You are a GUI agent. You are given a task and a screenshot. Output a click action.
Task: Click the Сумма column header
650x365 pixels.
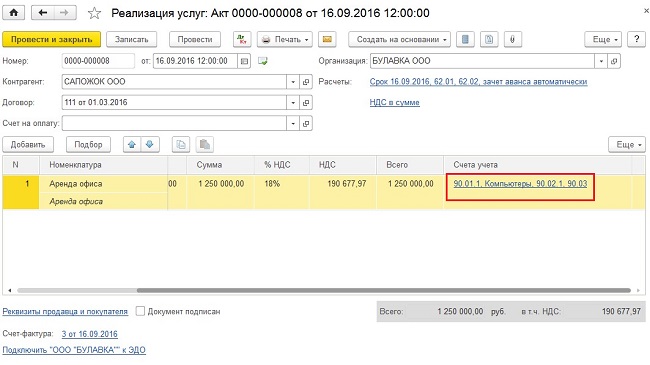(x=220, y=165)
